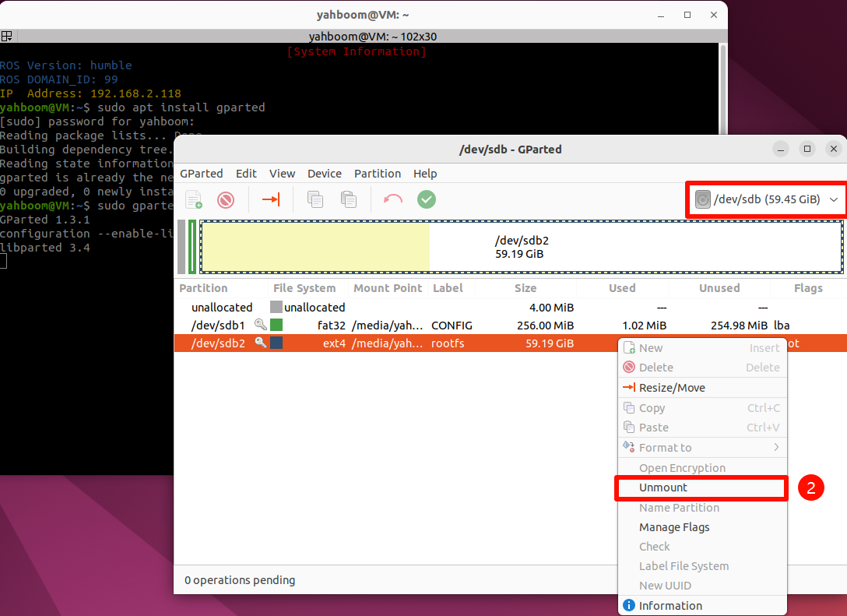Click the dark blue ext4 color swatch

[x=276, y=343]
